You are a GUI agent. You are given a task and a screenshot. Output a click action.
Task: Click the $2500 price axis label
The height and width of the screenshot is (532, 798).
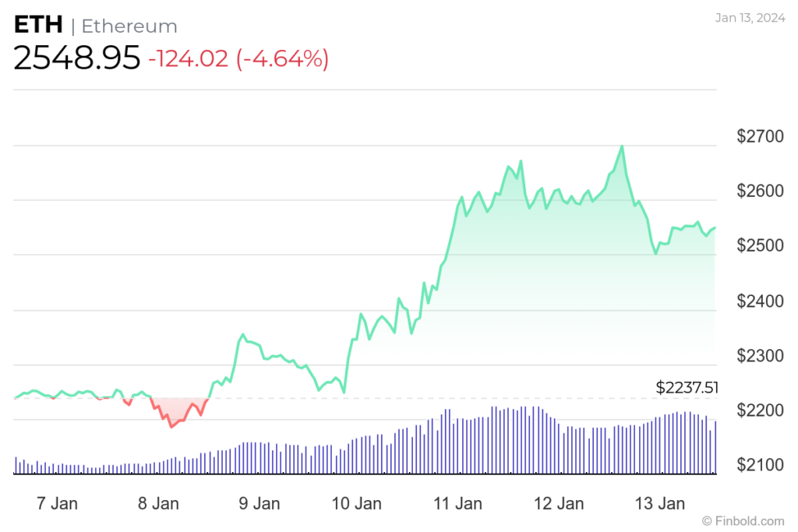[x=761, y=245]
